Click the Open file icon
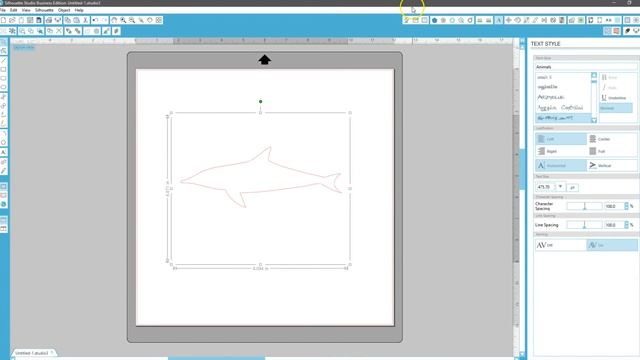The width and height of the screenshot is (640, 360). pyautogui.click(x=12, y=20)
